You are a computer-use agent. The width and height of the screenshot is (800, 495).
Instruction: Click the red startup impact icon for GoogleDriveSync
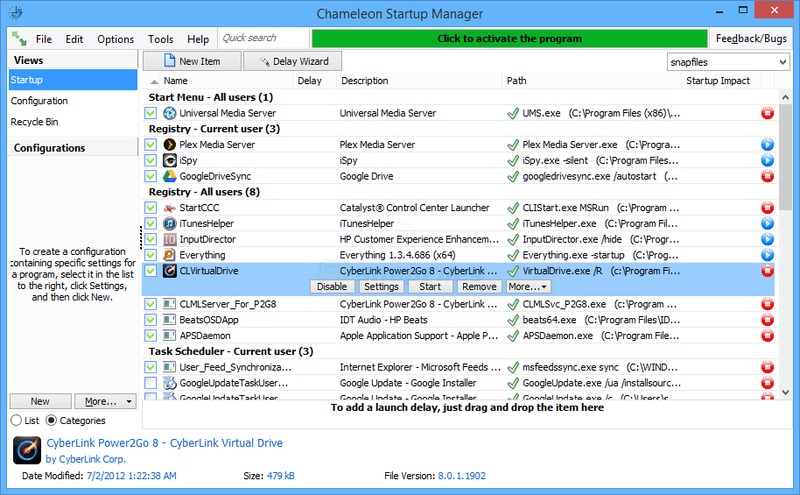tap(767, 176)
